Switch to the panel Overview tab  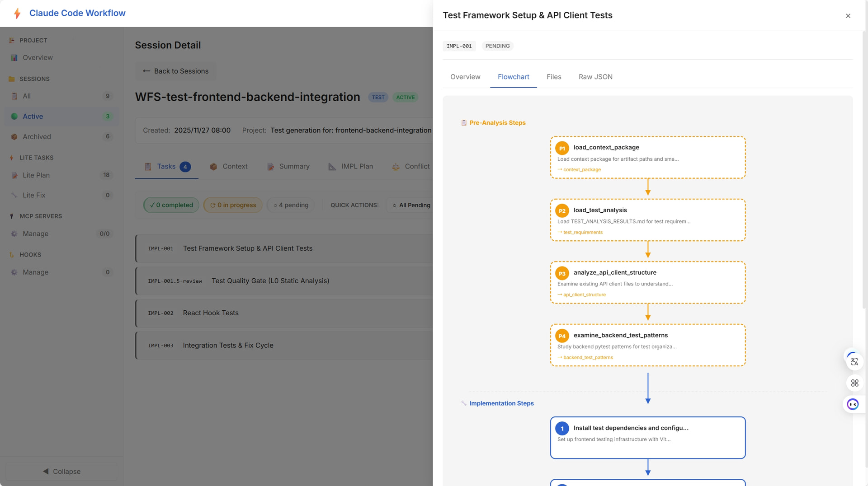(465, 77)
